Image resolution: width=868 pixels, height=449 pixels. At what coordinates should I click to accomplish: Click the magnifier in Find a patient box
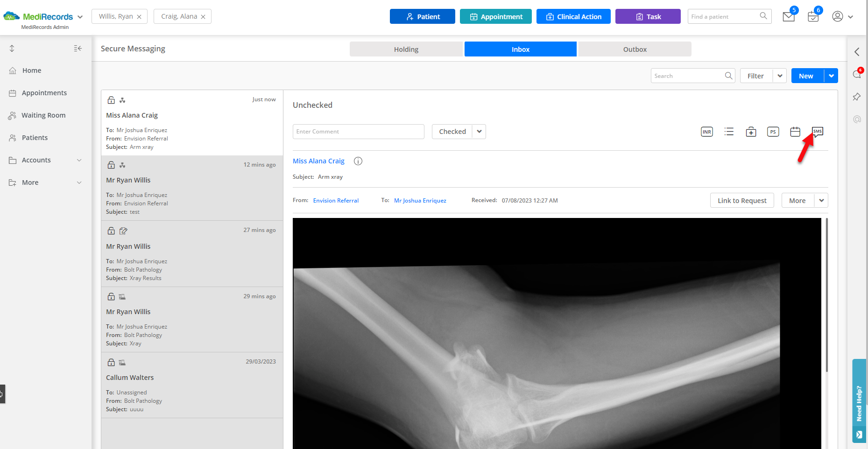coord(763,16)
